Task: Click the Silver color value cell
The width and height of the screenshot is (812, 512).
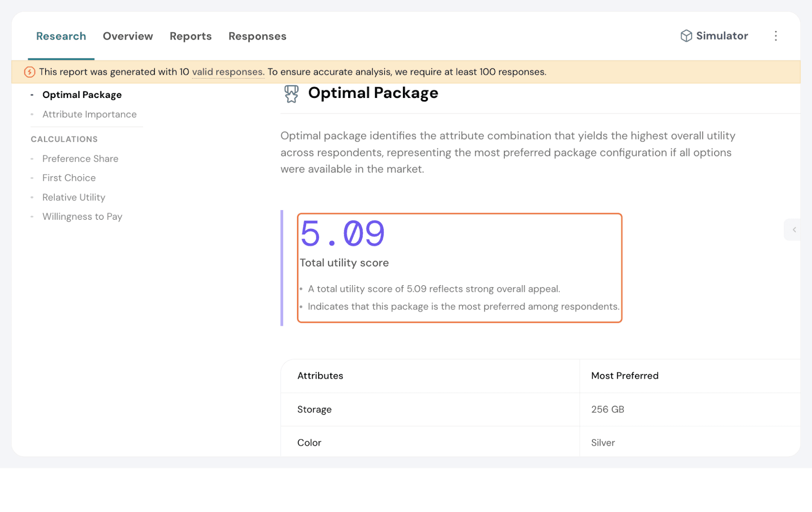Action: (x=603, y=443)
